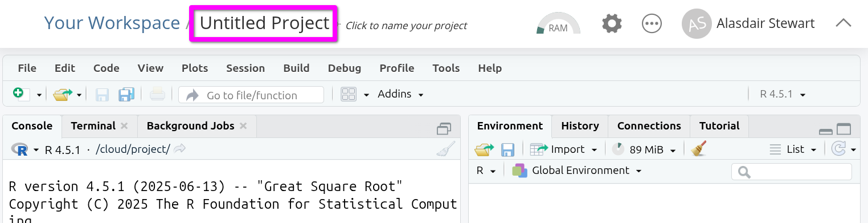The width and height of the screenshot is (868, 223).
Task: Switch to the Terminal tab
Action: pyautogui.click(x=93, y=126)
